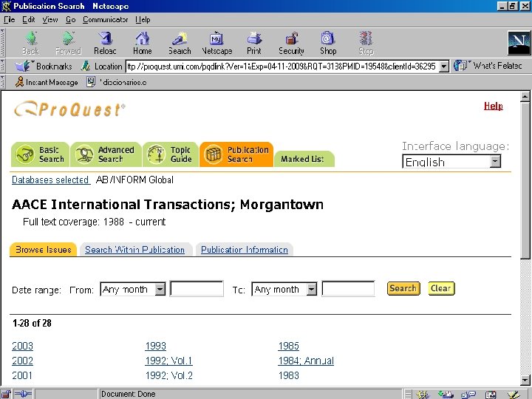Click the To year input field
This screenshot has width=532, height=399.
pyautogui.click(x=349, y=289)
